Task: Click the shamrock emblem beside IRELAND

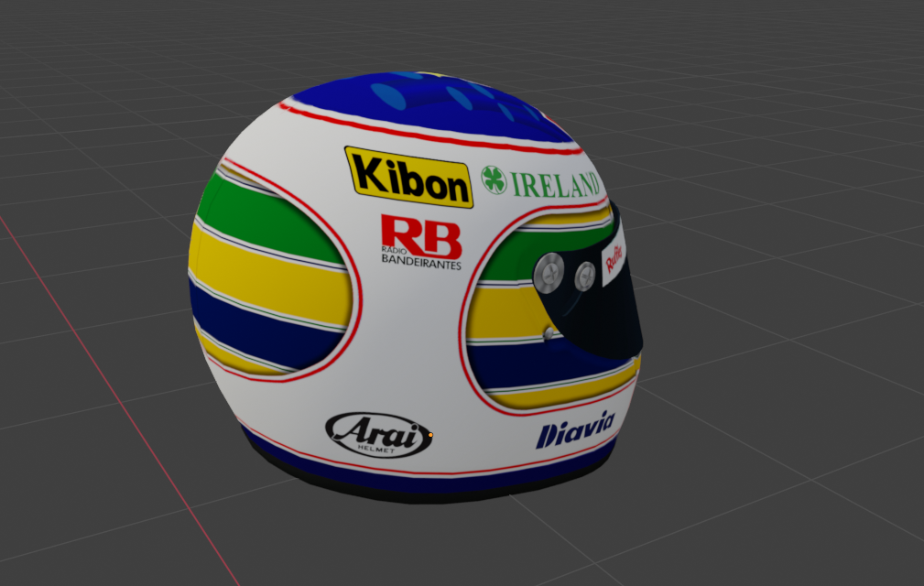Action: point(494,179)
